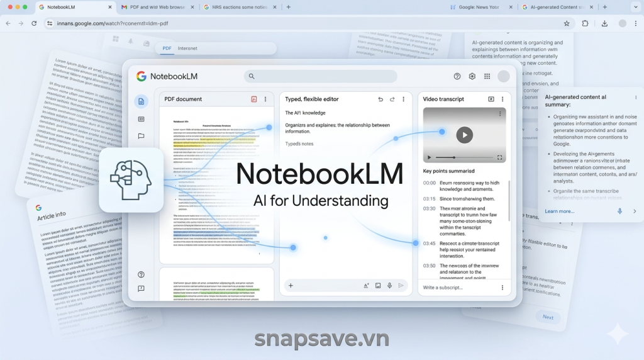Open browser extensions puzzle icon
This screenshot has height=360, width=644.
(x=585, y=23)
